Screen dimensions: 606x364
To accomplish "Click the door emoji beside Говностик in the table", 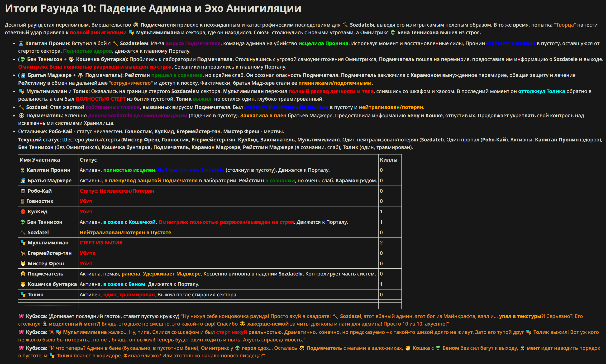I will tap(22, 201).
